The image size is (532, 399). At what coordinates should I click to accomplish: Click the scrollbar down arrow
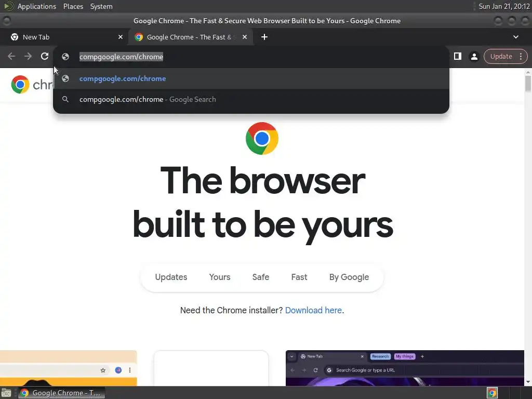point(528,382)
